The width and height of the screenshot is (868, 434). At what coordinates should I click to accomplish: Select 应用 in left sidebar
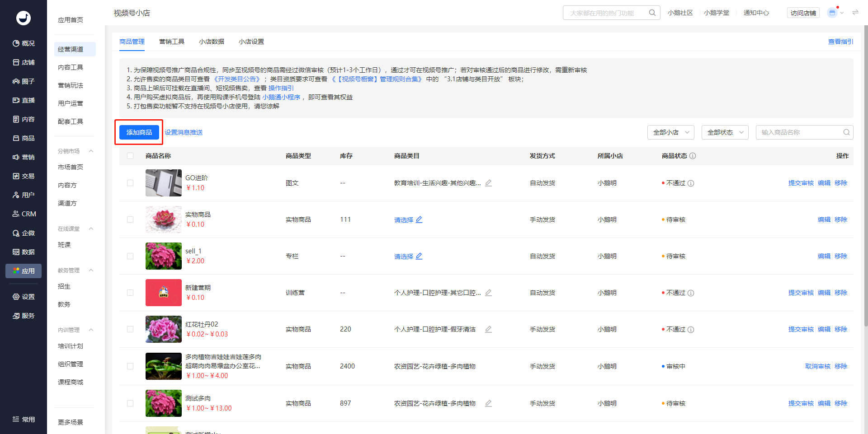(x=24, y=271)
